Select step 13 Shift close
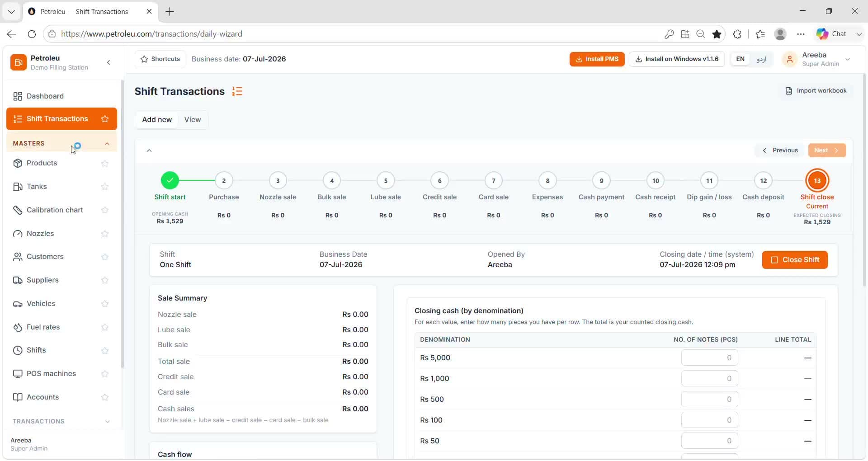Viewport: 868px width, 461px height. (x=817, y=181)
